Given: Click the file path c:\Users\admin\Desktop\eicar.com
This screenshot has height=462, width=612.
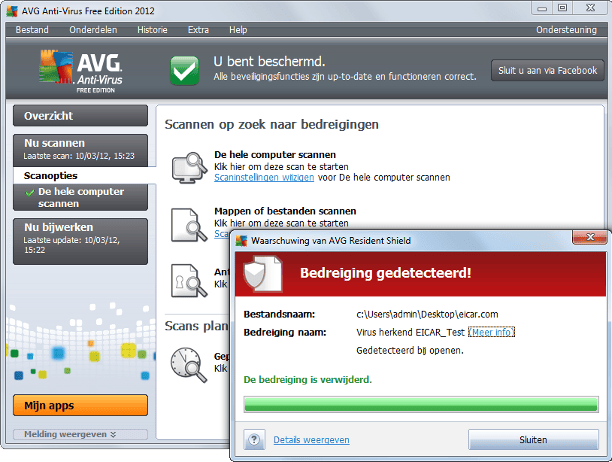Looking at the screenshot, I should pos(427,314).
